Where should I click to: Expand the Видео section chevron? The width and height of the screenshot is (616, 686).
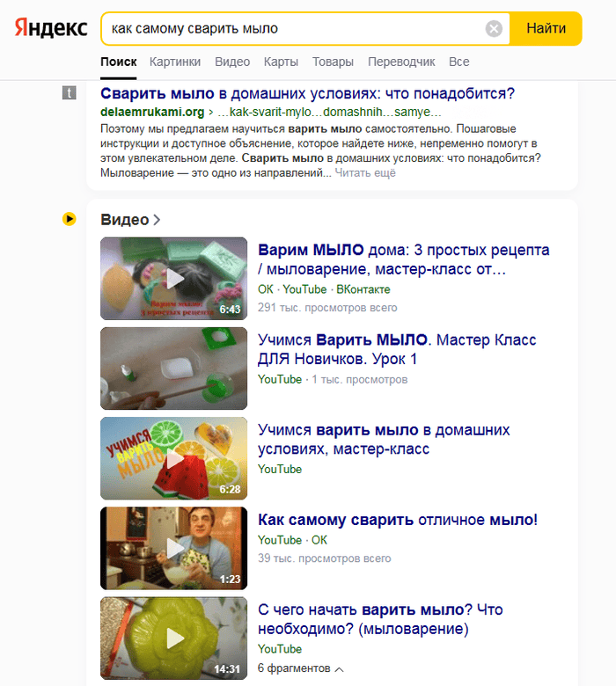pyautogui.click(x=157, y=220)
